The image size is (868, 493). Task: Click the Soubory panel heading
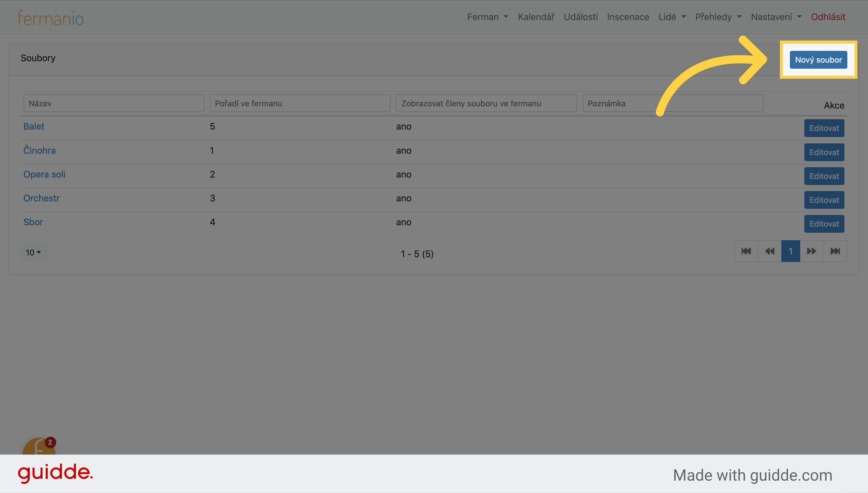point(38,58)
